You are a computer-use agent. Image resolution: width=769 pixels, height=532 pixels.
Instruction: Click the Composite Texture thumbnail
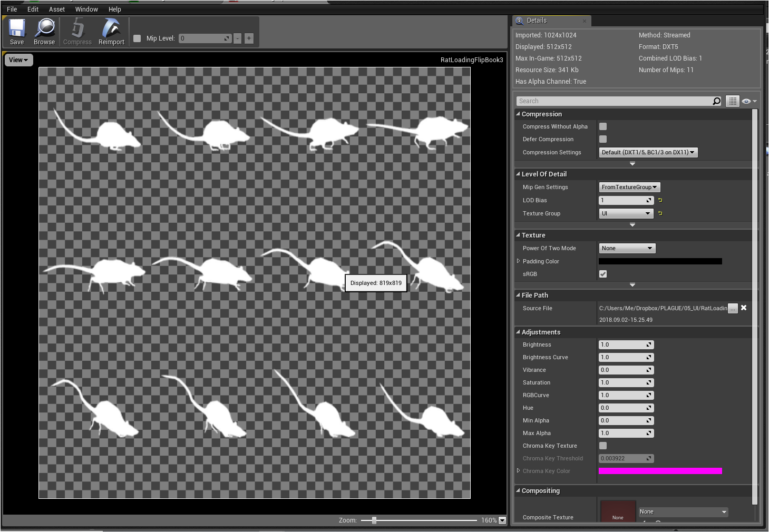[x=618, y=511]
